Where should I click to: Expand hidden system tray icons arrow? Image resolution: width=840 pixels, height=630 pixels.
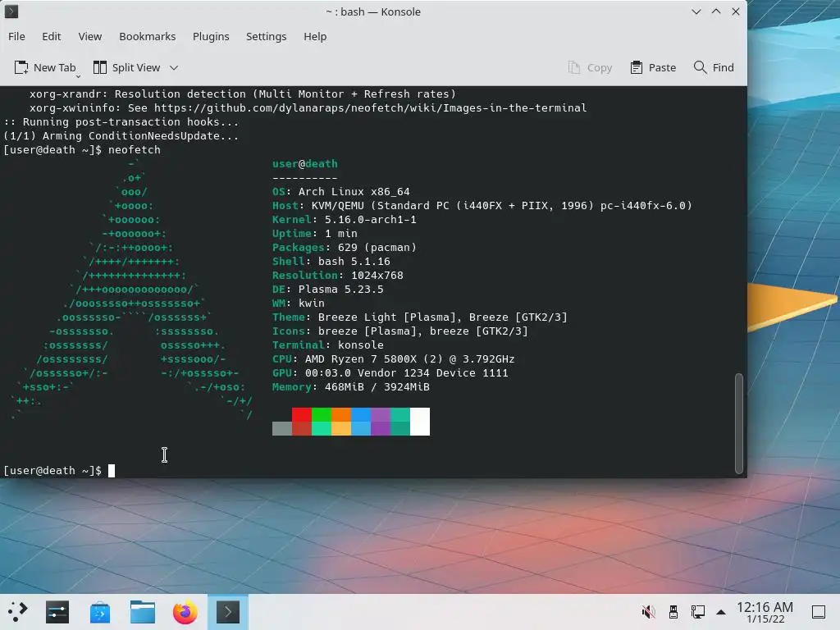(721, 612)
